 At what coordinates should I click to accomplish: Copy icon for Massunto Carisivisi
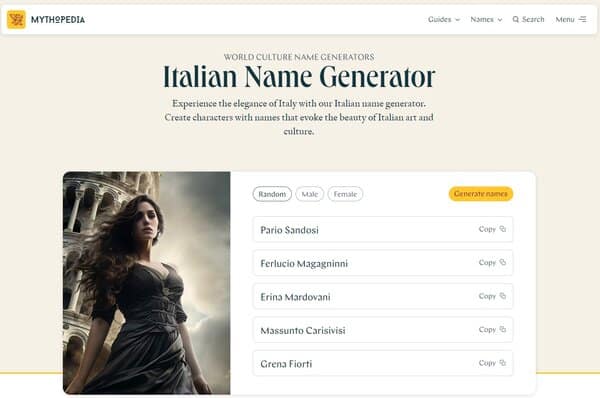503,329
